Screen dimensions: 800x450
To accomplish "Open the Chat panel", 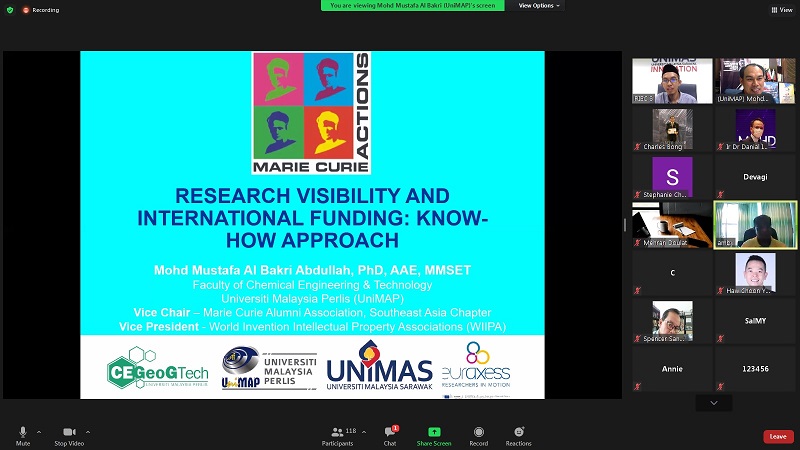I will (390, 436).
